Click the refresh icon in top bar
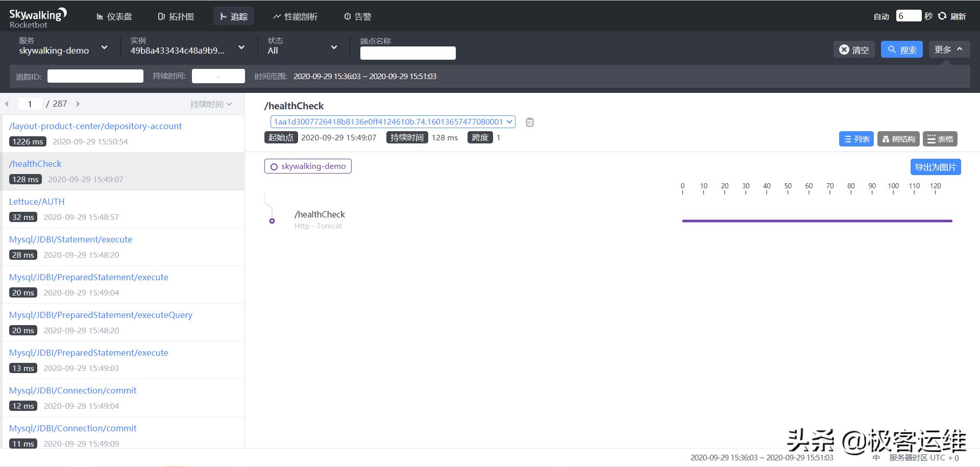This screenshot has width=980, height=467. point(942,16)
